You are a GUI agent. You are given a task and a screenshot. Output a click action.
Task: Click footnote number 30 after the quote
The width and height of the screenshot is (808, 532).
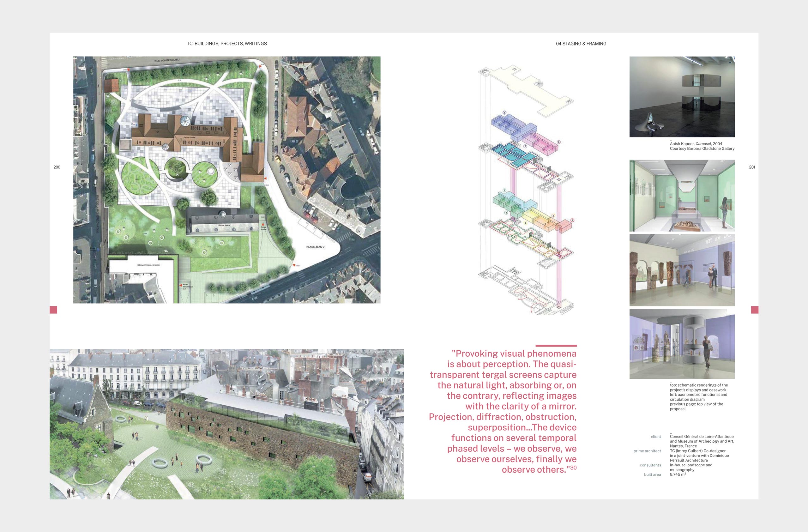click(x=573, y=468)
